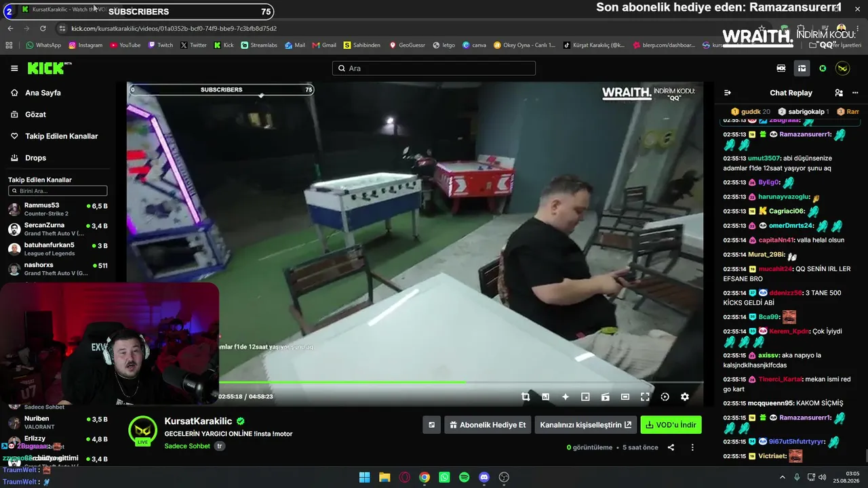Open the Kick sidebar hamburger menu
The height and width of the screenshot is (488, 868).
pyautogui.click(x=14, y=68)
